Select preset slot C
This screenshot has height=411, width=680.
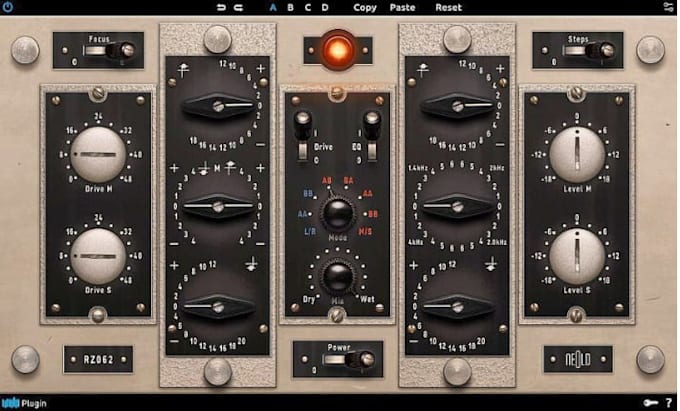click(x=307, y=7)
